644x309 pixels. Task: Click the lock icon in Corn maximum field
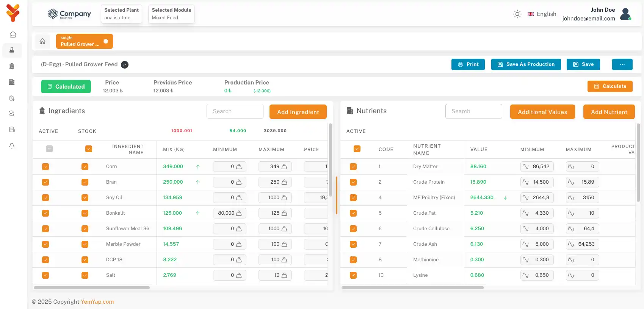click(284, 167)
